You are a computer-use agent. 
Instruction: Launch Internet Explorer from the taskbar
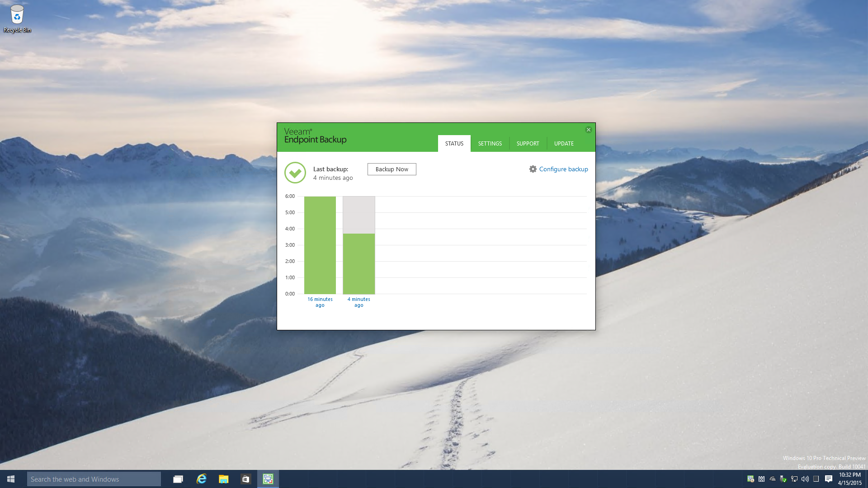[201, 479]
